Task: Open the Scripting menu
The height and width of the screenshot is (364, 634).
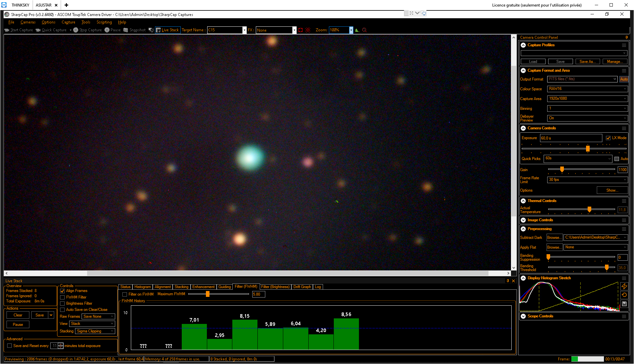Action: click(x=104, y=22)
